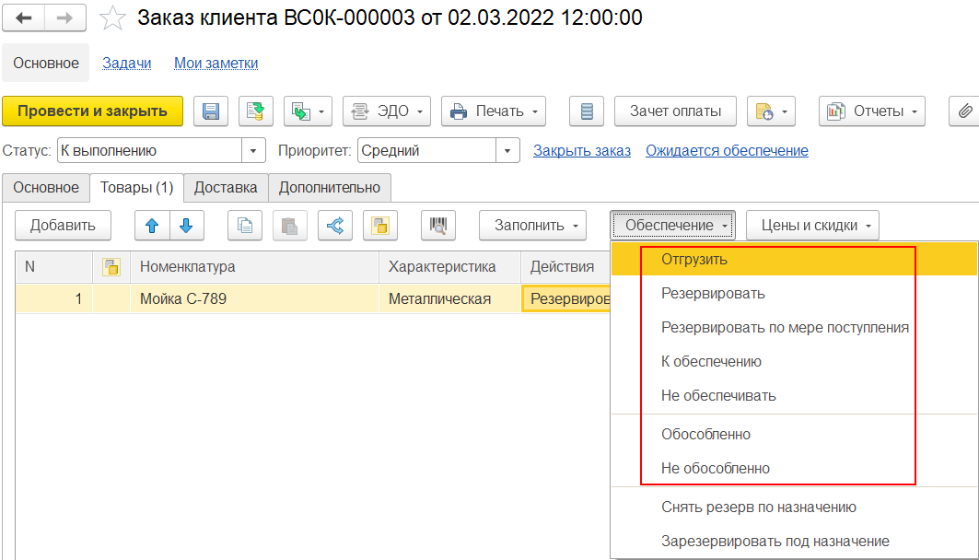979x560 pixels.
Task: Open the Печать dropdown
Action: pos(493,111)
